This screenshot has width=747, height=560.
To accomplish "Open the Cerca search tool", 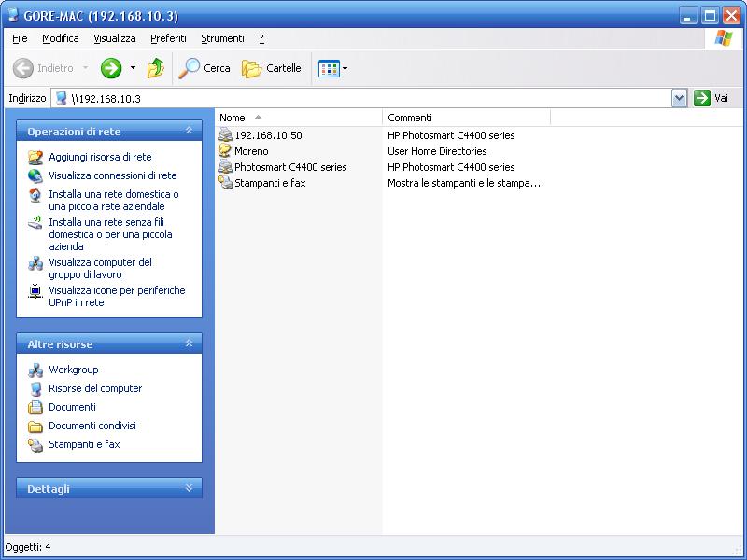I will [x=204, y=68].
